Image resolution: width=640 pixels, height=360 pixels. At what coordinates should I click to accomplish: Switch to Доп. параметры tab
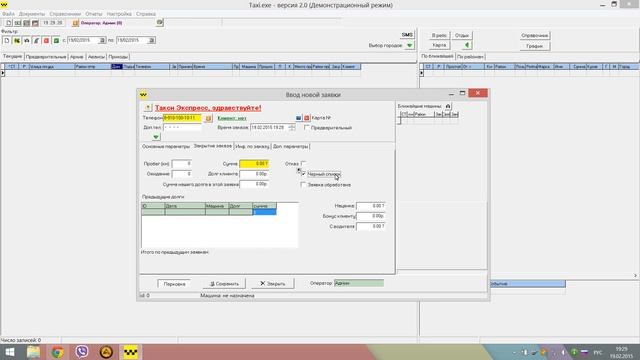tap(290, 146)
